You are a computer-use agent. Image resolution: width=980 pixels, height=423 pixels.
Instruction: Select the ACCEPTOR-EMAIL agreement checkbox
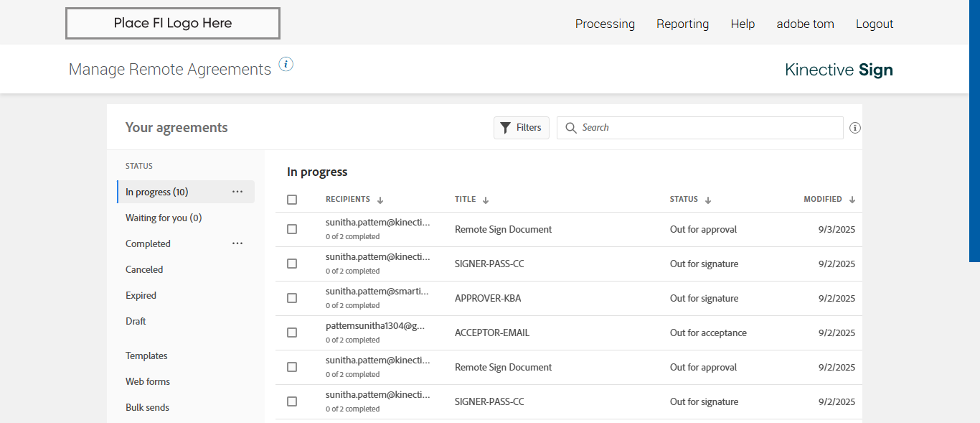pos(292,333)
